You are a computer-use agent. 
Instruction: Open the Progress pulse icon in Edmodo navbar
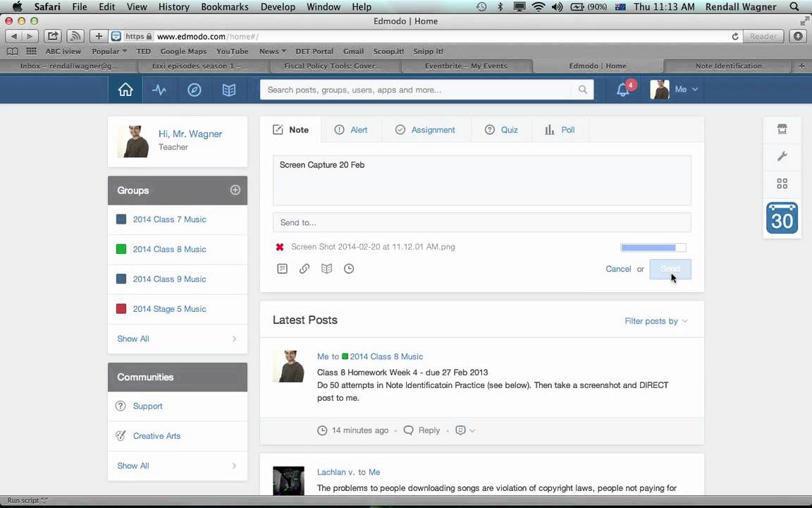(x=159, y=90)
